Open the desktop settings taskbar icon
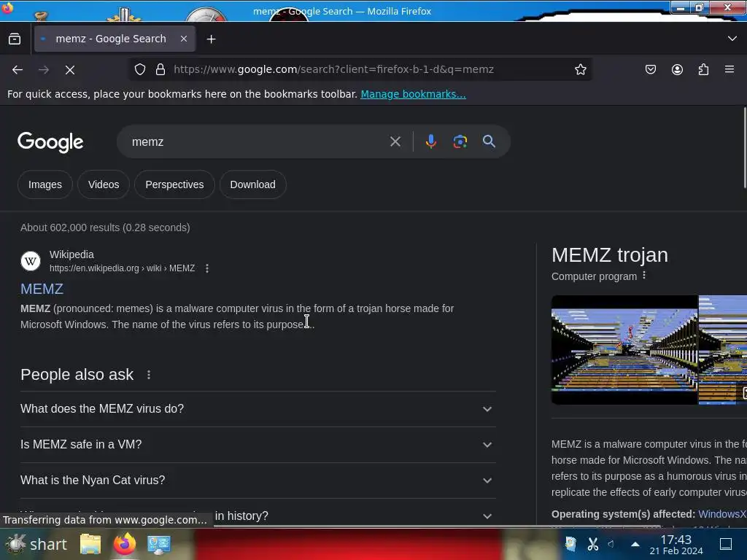This screenshot has width=747, height=560. point(158,544)
